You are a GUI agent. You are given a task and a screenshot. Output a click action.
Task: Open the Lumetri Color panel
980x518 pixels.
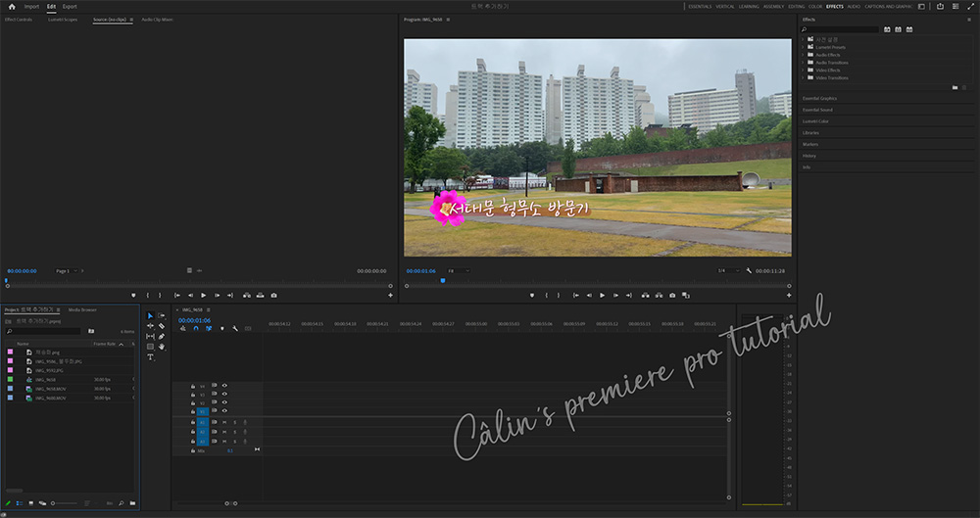pyautogui.click(x=815, y=121)
